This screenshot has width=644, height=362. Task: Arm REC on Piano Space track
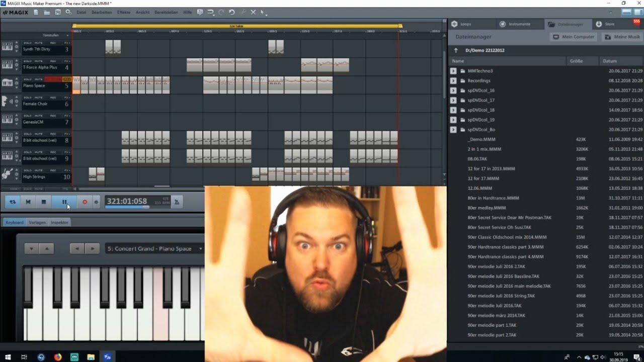(53, 79)
